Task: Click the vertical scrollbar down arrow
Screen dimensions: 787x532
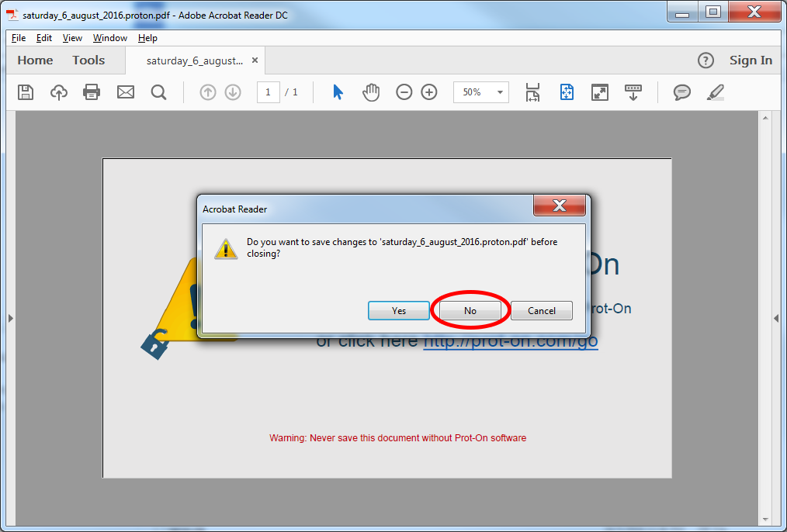Action: tap(765, 520)
